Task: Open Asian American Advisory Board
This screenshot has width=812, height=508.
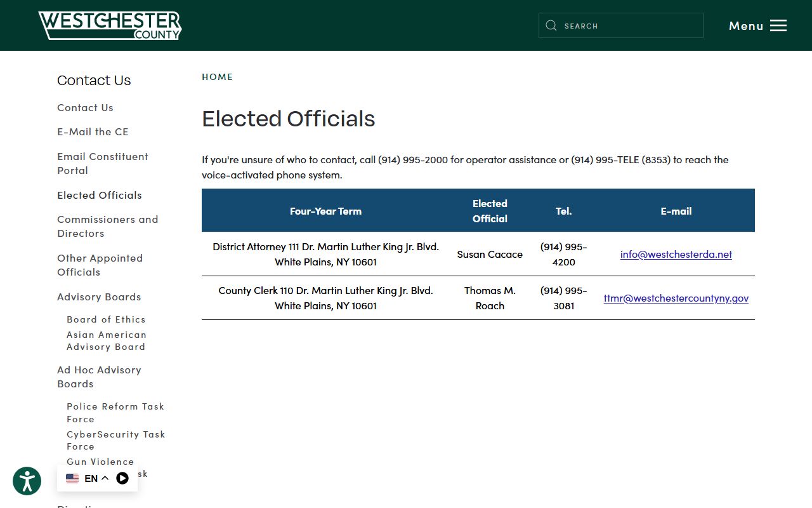Action: coord(107,340)
